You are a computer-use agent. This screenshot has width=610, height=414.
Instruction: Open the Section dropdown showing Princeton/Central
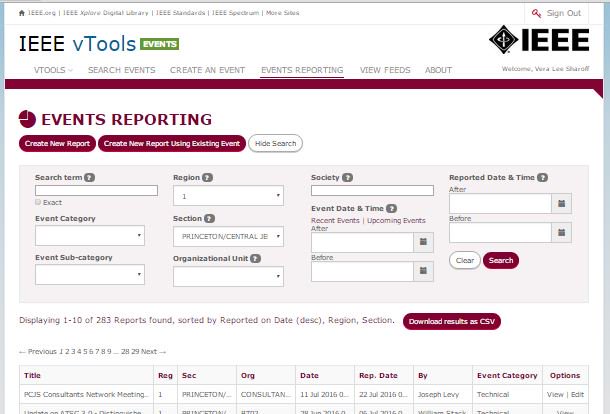(x=228, y=236)
